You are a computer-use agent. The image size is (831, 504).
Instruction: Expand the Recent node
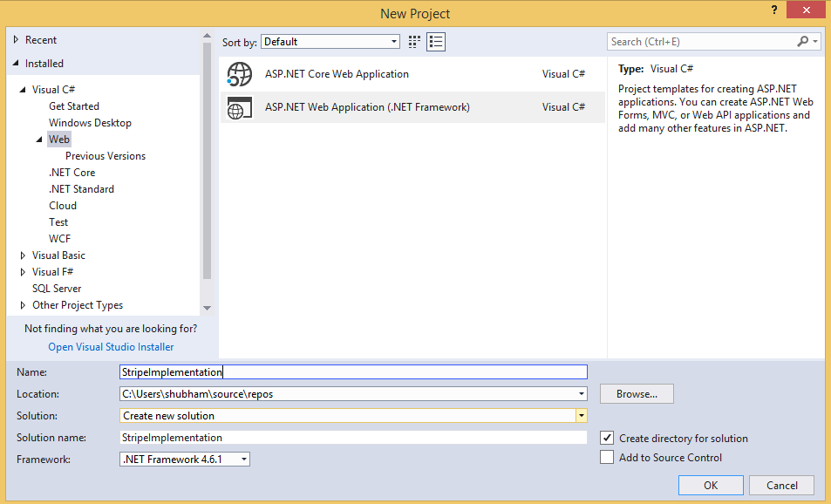point(16,40)
